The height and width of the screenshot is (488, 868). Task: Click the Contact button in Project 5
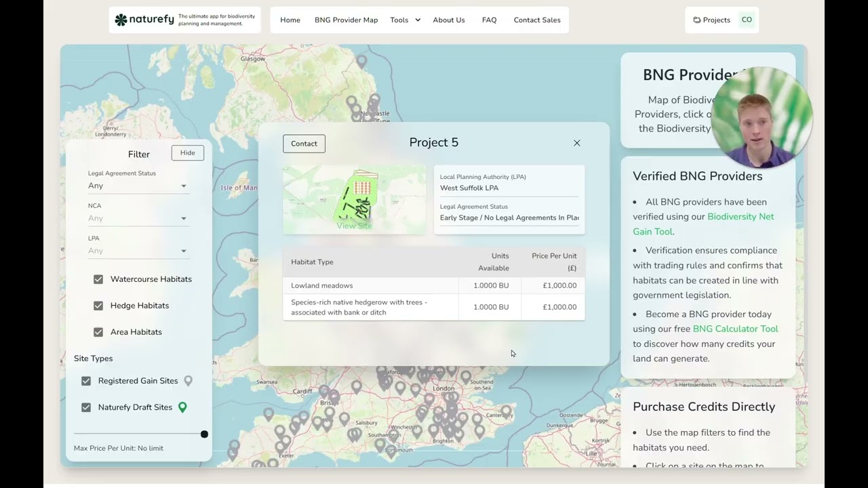tap(304, 144)
